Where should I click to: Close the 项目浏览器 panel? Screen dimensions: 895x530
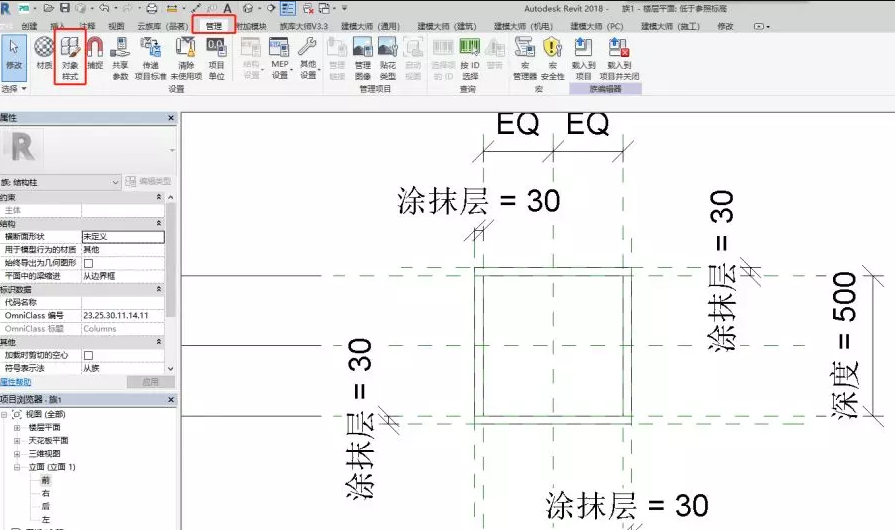[171, 399]
